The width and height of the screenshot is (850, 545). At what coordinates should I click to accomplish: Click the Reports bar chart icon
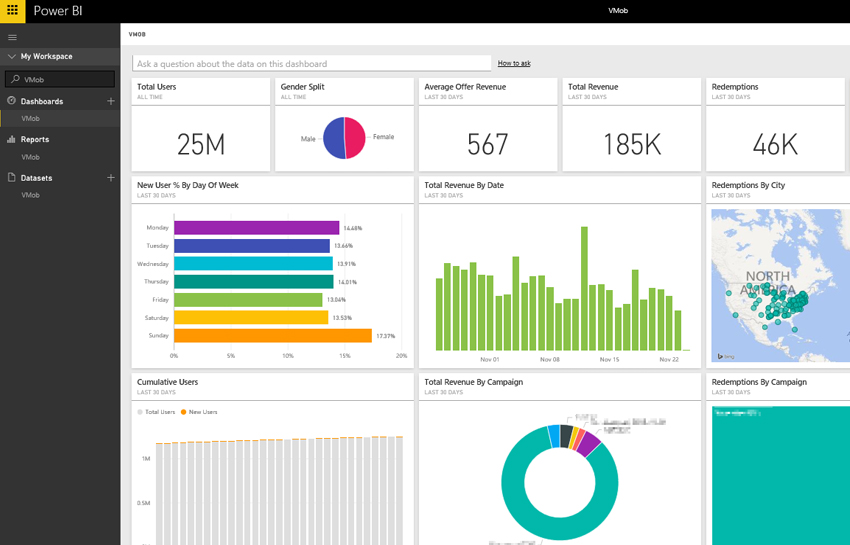[11, 139]
